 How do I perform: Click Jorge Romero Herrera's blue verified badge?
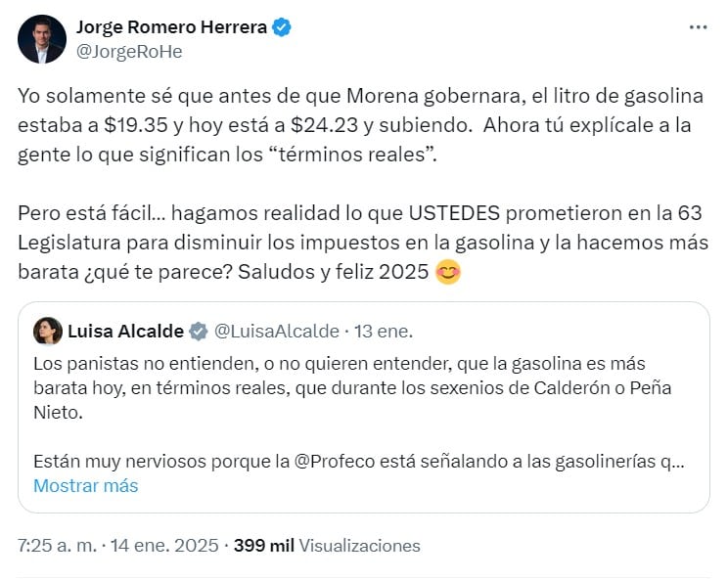click(x=282, y=27)
